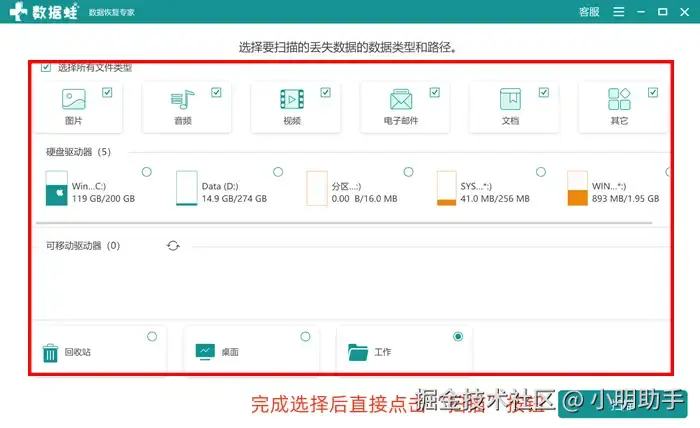The height and width of the screenshot is (428, 700).
Task: Open the 客服 customer service link
Action: (x=589, y=12)
